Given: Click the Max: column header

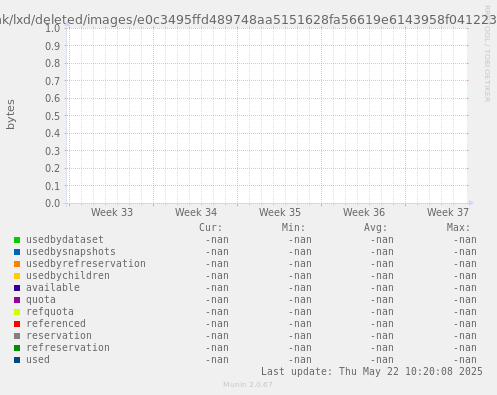Looking at the screenshot, I should (x=458, y=228).
